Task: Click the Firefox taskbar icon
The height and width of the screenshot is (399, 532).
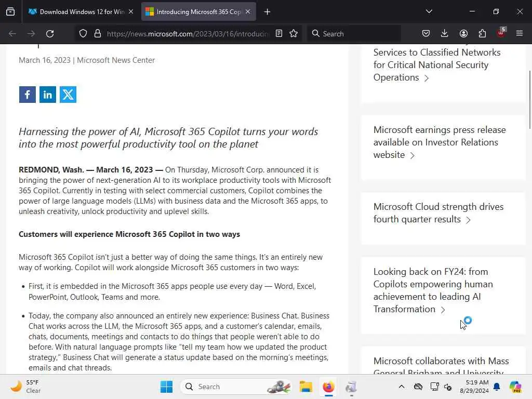Action: pos(328,387)
